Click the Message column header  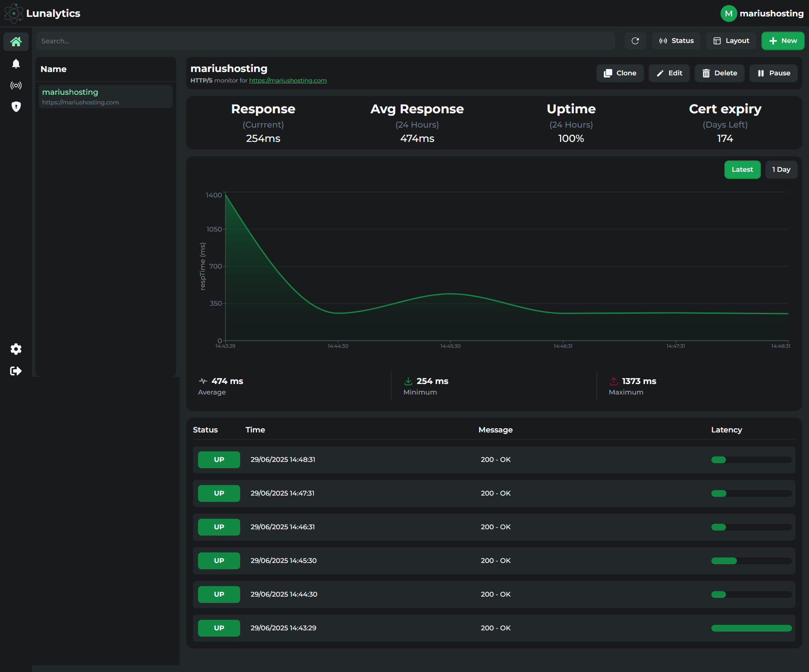(496, 430)
